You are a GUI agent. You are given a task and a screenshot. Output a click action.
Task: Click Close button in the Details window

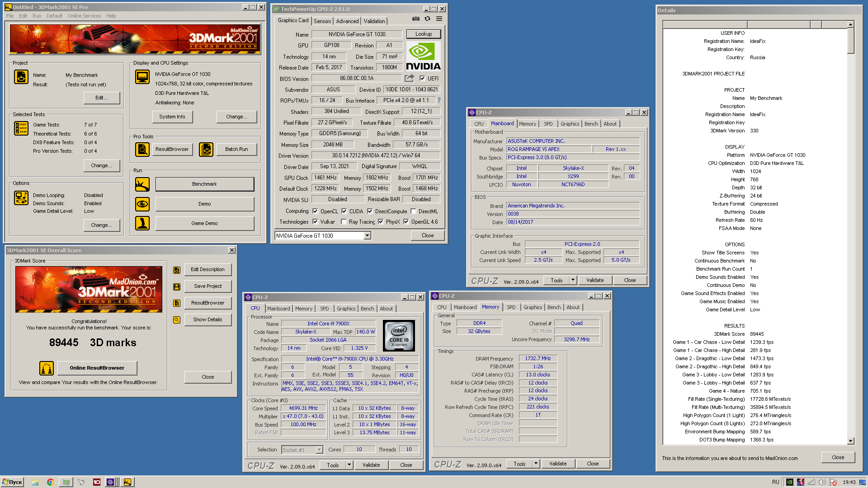click(x=838, y=457)
